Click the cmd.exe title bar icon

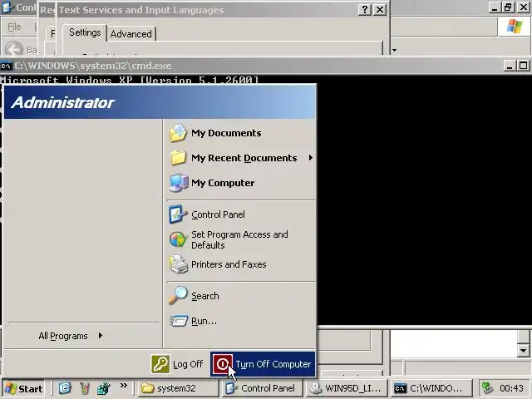(6, 66)
